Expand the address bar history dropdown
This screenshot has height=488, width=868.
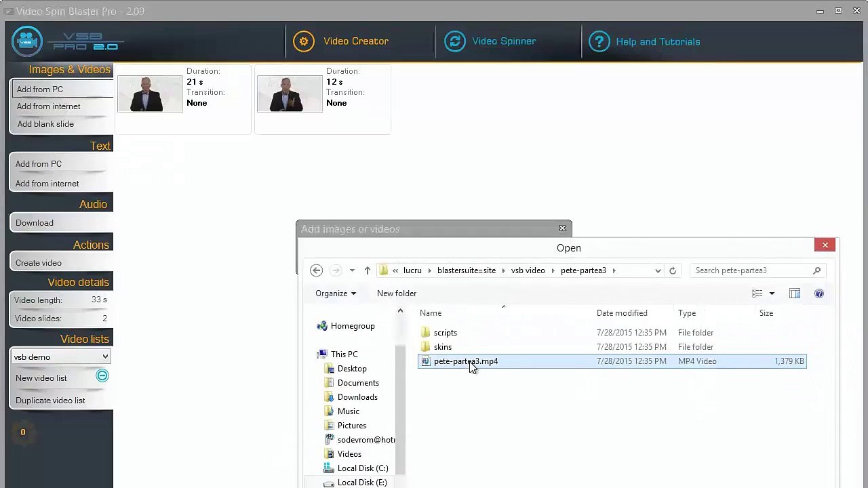tap(658, 270)
